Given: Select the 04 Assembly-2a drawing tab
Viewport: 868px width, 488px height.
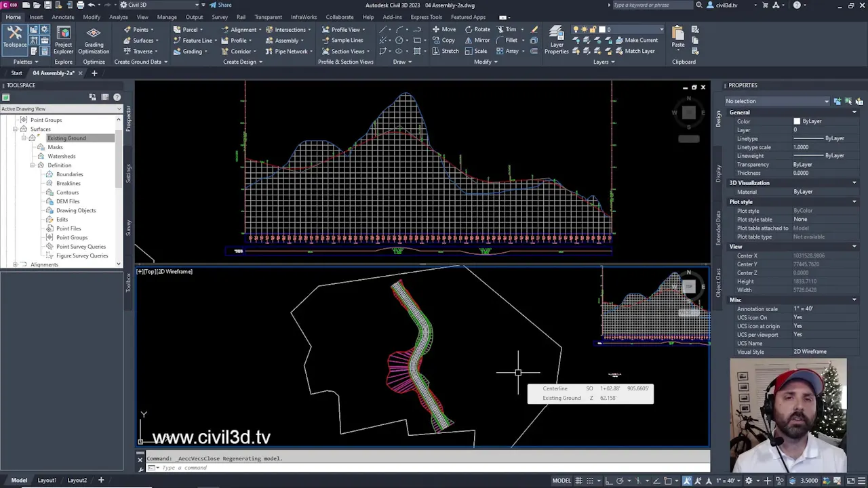Looking at the screenshot, I should click(53, 73).
